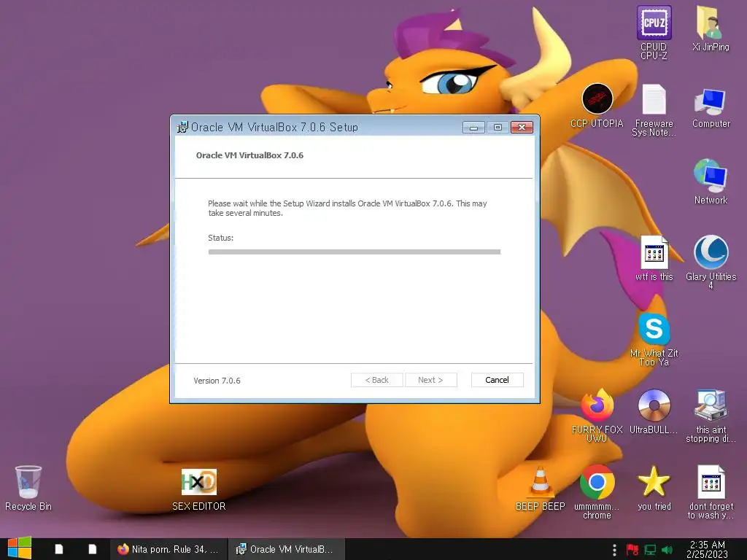Click the 'Status:' label
The image size is (747, 560).
click(220, 238)
